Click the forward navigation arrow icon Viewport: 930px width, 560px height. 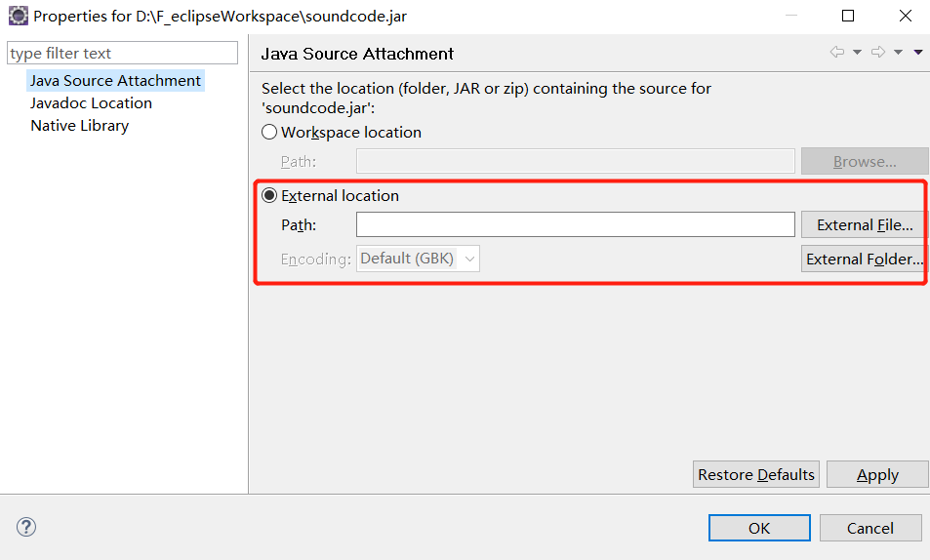[878, 53]
